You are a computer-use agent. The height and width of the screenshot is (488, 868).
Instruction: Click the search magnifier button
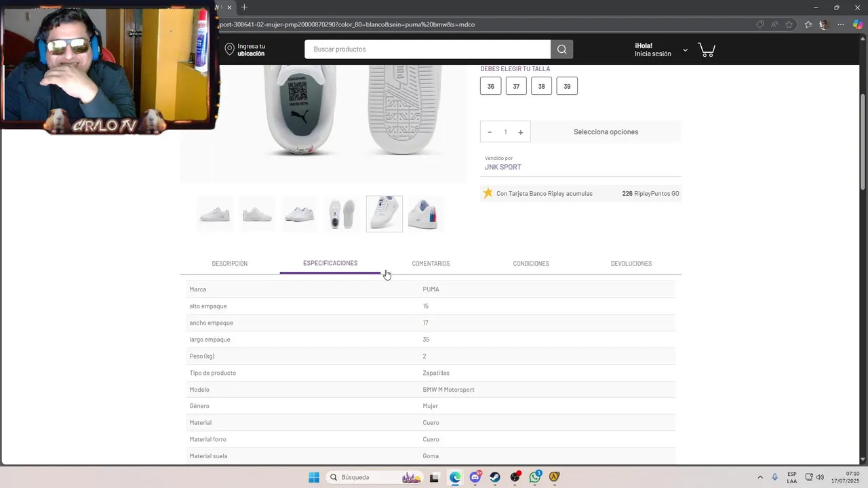(x=561, y=49)
